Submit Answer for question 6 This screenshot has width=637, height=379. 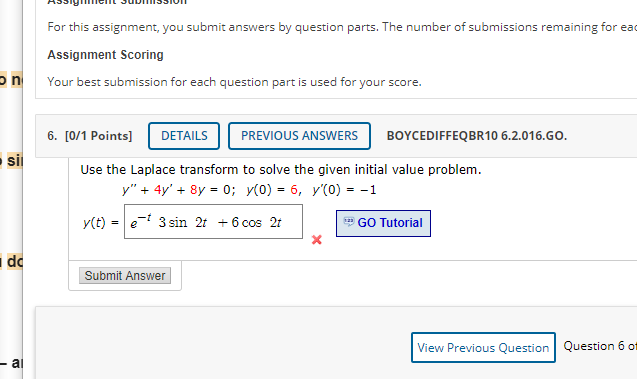(125, 275)
